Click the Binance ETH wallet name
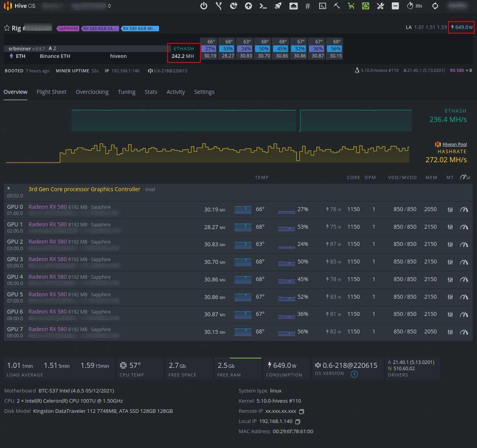 pos(55,56)
